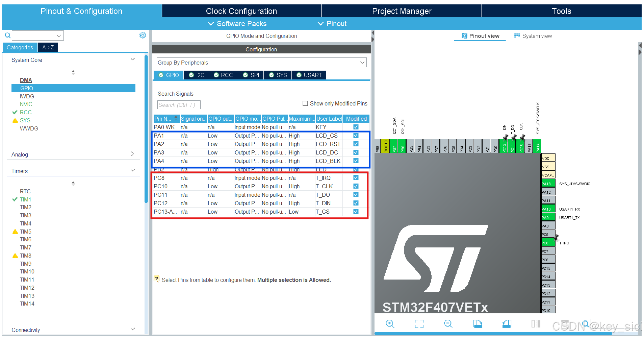
Task: Select green pin PB6 on the chip
Action: tap(403, 146)
